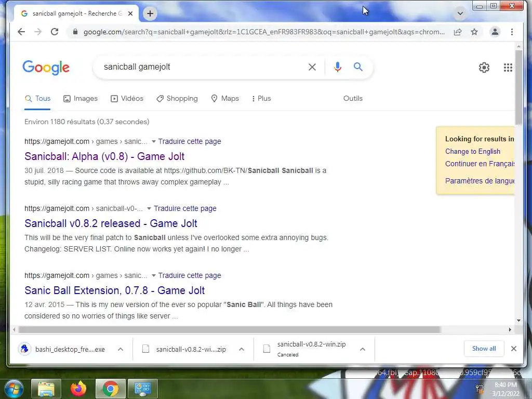532x399 pixels.
Task: Open the Plus more menu
Action: (x=261, y=98)
